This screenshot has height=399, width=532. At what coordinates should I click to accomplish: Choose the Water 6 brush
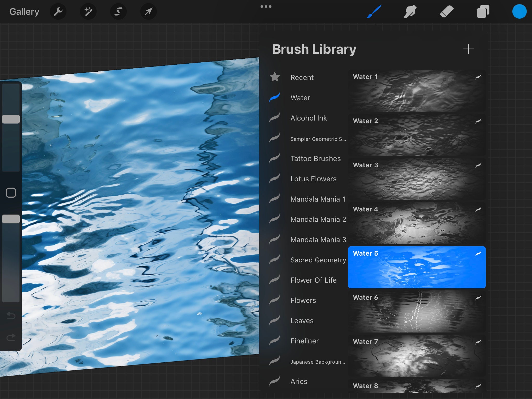pyautogui.click(x=417, y=311)
